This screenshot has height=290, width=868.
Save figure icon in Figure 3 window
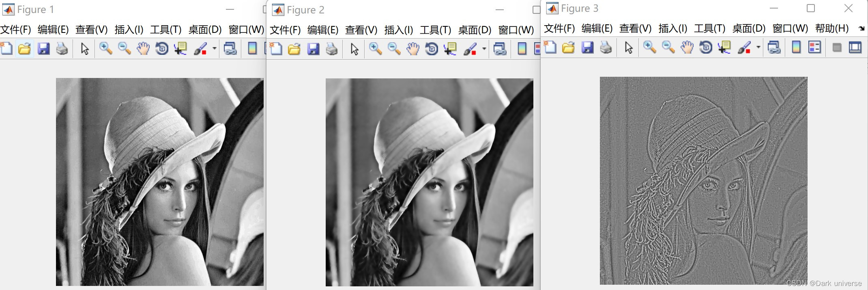[587, 48]
